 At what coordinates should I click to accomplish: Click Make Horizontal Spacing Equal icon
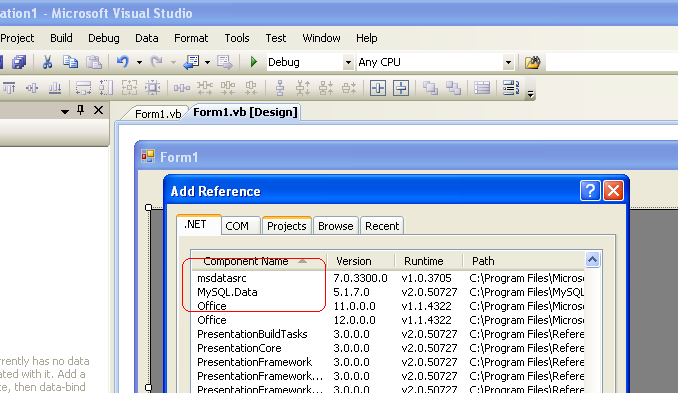(x=182, y=88)
